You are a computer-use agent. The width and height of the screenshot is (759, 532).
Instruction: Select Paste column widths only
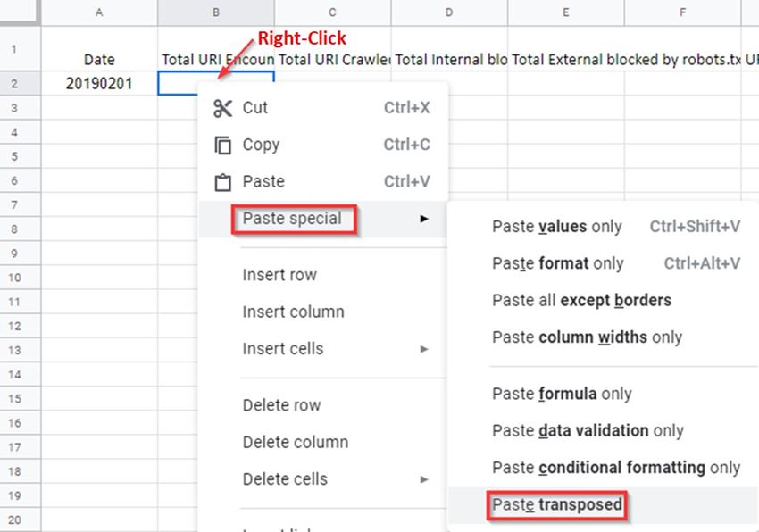(x=587, y=337)
